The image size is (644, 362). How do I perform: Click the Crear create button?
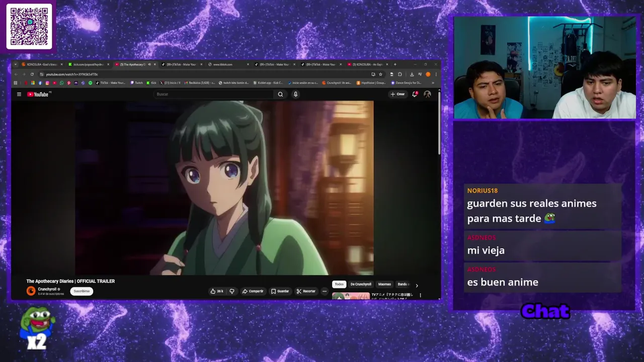397,94
